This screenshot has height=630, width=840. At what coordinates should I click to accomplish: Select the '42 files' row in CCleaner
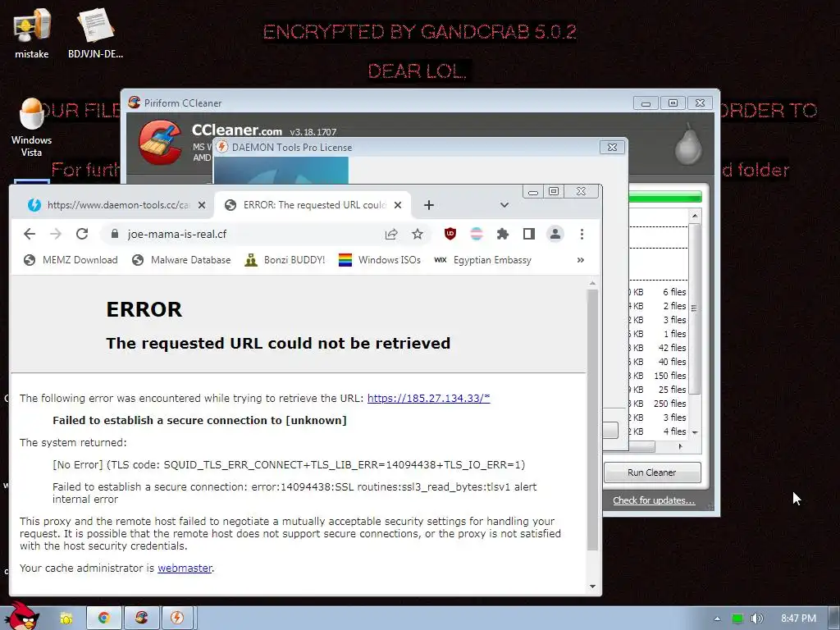coord(658,348)
